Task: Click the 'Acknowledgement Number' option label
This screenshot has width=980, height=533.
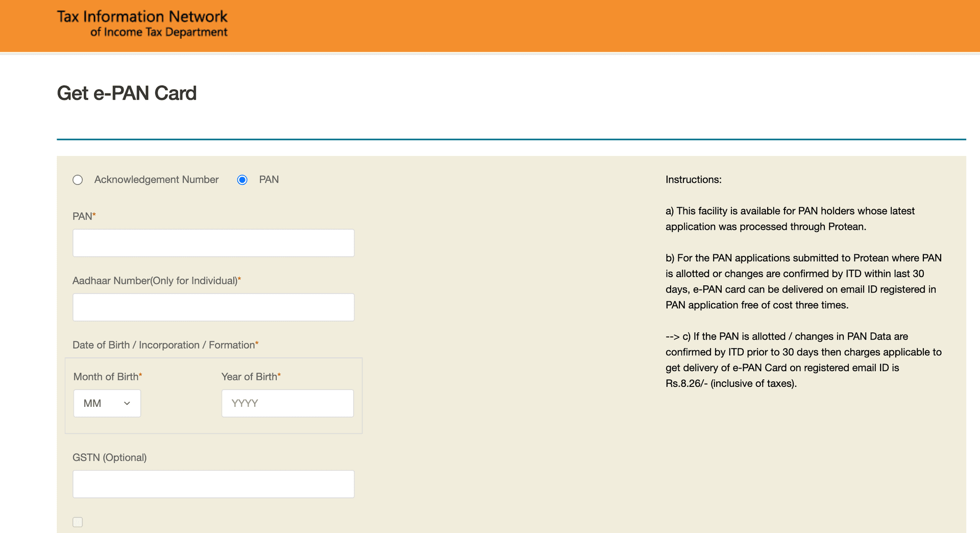Action: coord(156,180)
